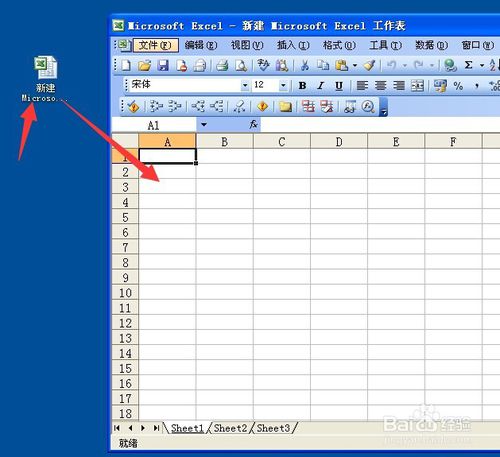Select the desktop 新建 Microsoft Excel file icon
Image resolution: width=500 pixels, height=457 pixels.
[x=45, y=79]
